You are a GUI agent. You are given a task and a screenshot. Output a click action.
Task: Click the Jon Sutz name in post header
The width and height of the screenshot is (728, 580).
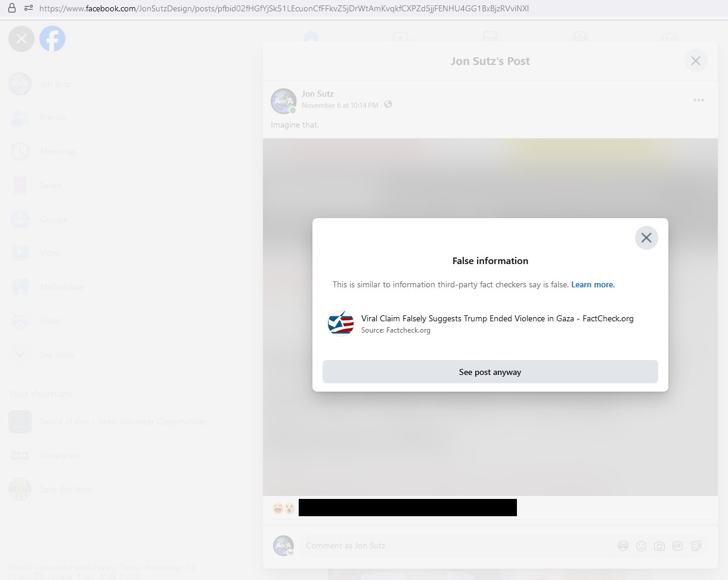coord(318,94)
